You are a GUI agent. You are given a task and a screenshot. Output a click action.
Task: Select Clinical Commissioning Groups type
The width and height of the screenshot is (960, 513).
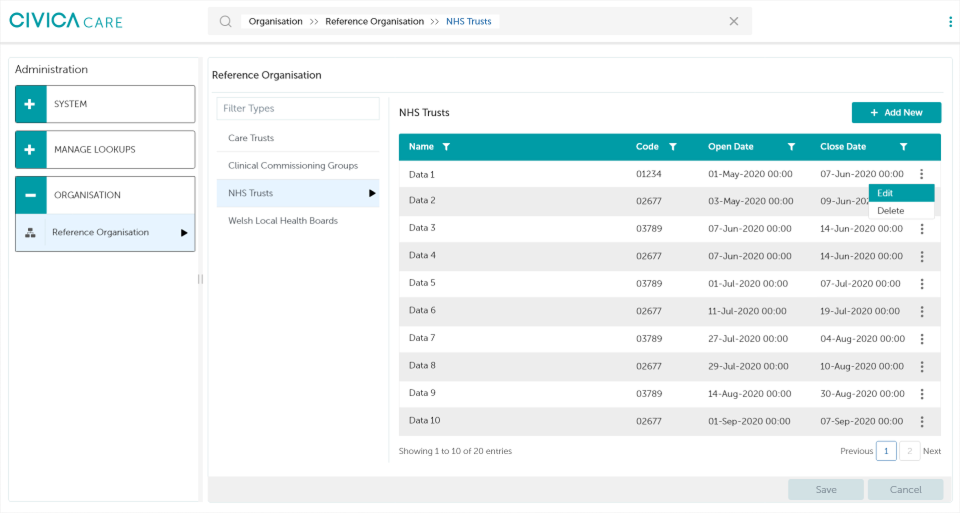click(298, 166)
